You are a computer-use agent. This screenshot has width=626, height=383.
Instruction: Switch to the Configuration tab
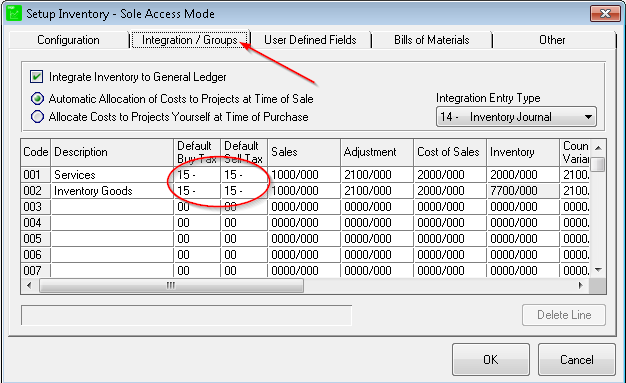pos(68,40)
